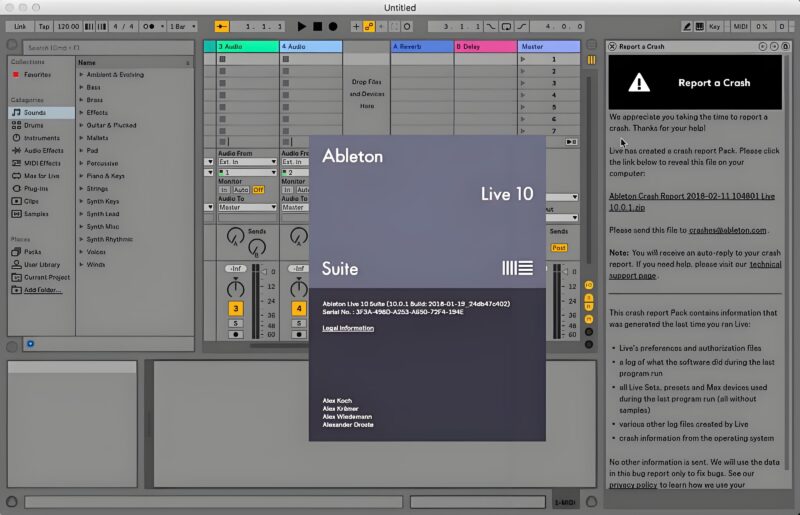Image resolution: width=800 pixels, height=515 pixels.
Task: Toggle the Follow playback icon
Action: pyautogui.click(x=221, y=27)
